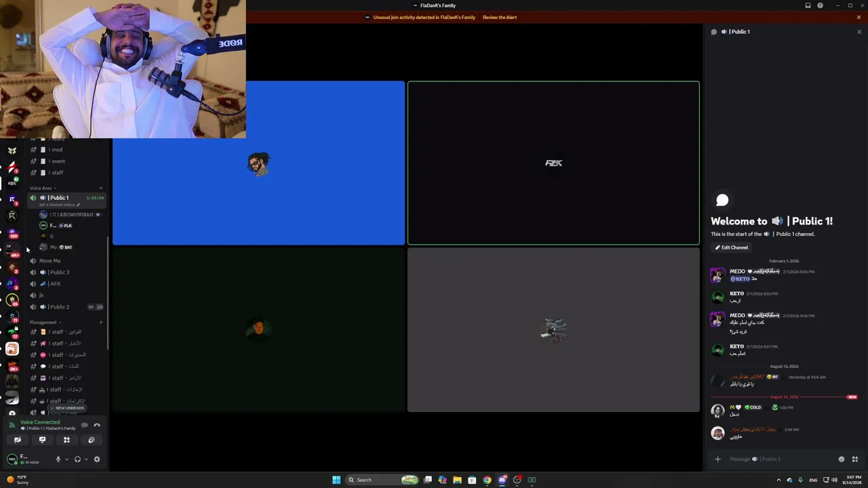Viewport: 868px width, 488px height.
Task: Open server with 109 notification badge
Action: 12,232
